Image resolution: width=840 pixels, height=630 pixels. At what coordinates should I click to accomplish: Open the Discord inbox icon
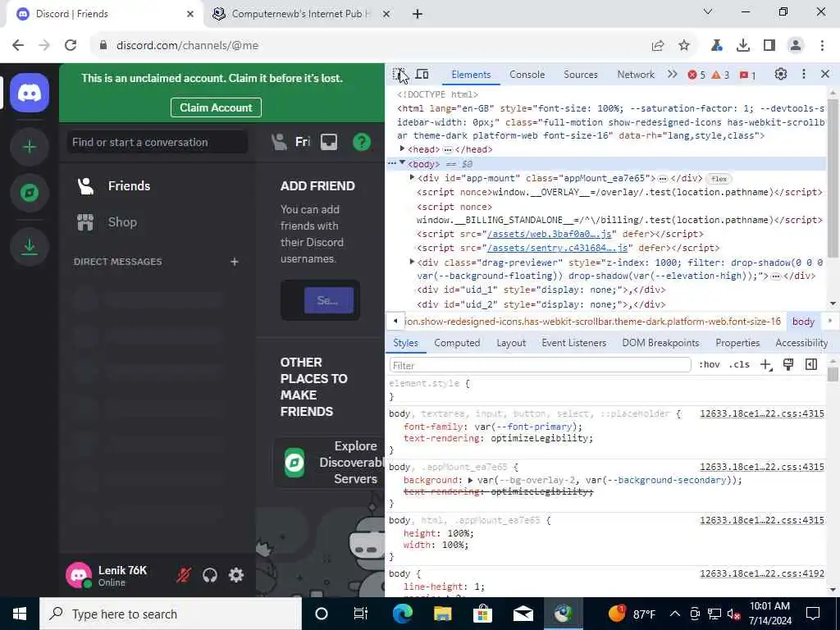click(x=329, y=142)
